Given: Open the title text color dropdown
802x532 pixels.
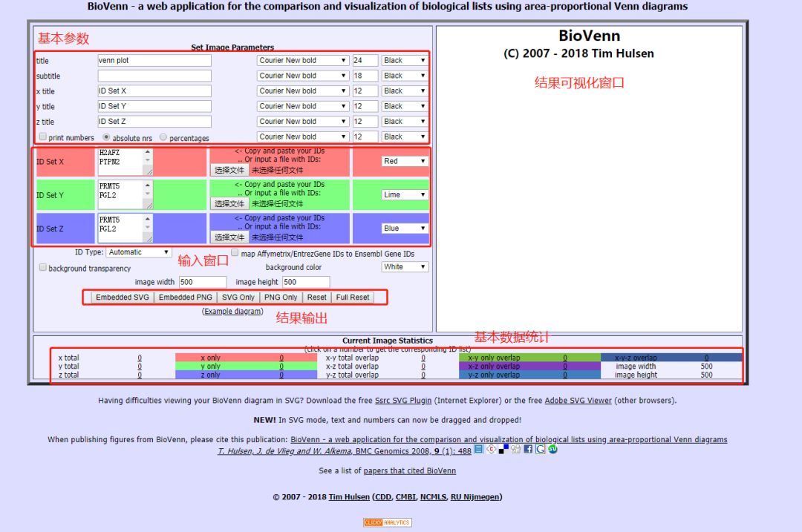Looking at the screenshot, I should (x=405, y=60).
